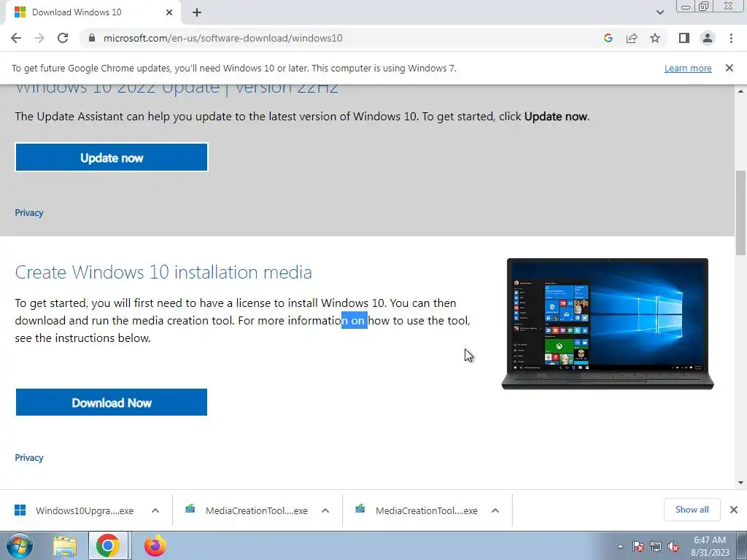Click the Create Windows 10 installation media heading
This screenshot has width=747, height=560.
coord(163,272)
